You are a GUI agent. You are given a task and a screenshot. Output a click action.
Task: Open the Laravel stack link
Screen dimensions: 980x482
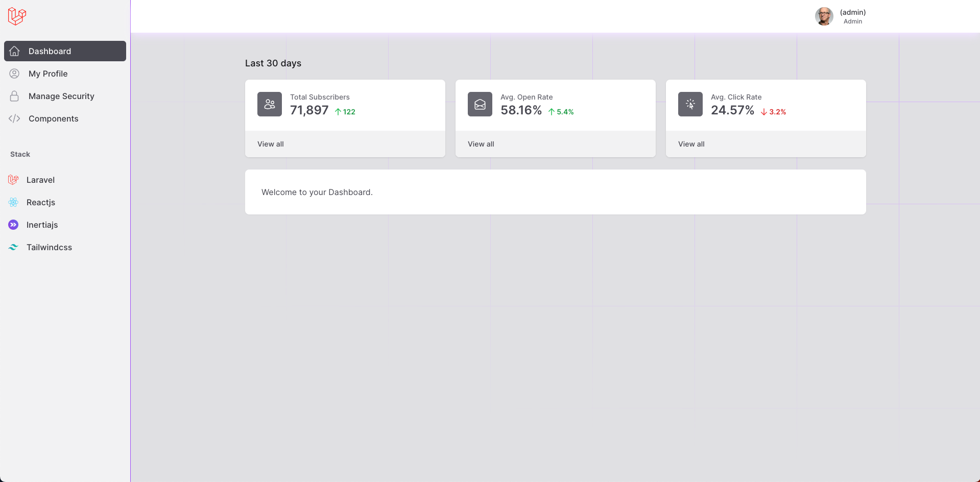coord(40,180)
